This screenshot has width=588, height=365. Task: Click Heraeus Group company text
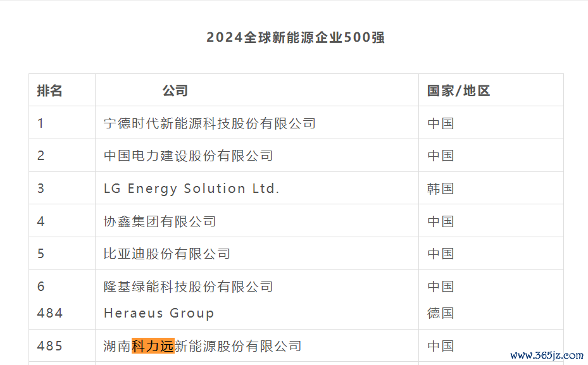click(x=159, y=313)
